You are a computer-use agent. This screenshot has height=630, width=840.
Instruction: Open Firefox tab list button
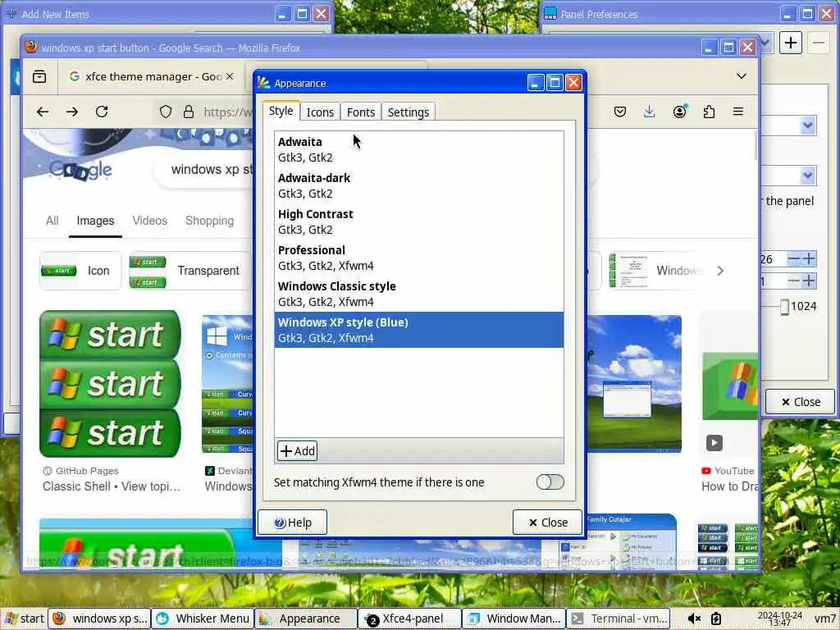click(x=39, y=76)
